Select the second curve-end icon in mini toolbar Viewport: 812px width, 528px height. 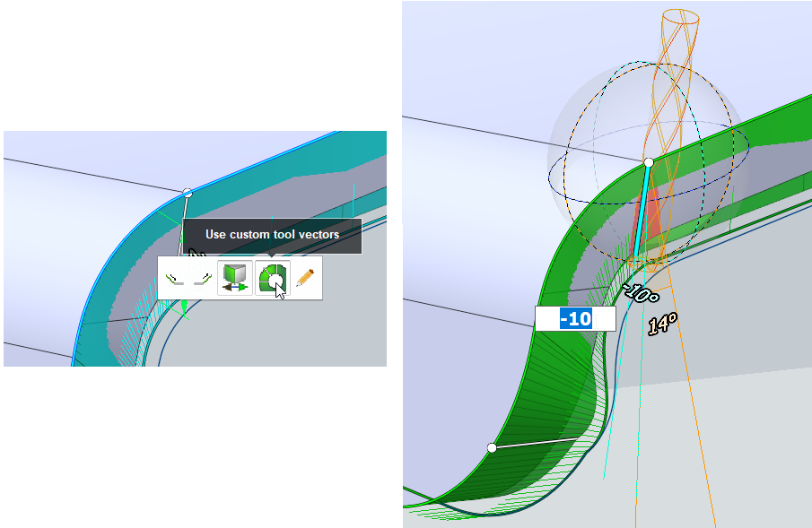202,279
